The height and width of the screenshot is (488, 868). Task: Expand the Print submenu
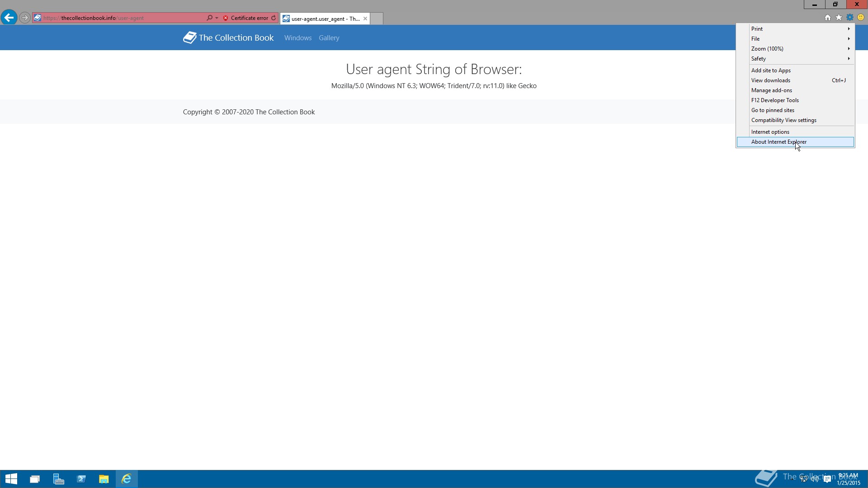pyautogui.click(x=795, y=29)
